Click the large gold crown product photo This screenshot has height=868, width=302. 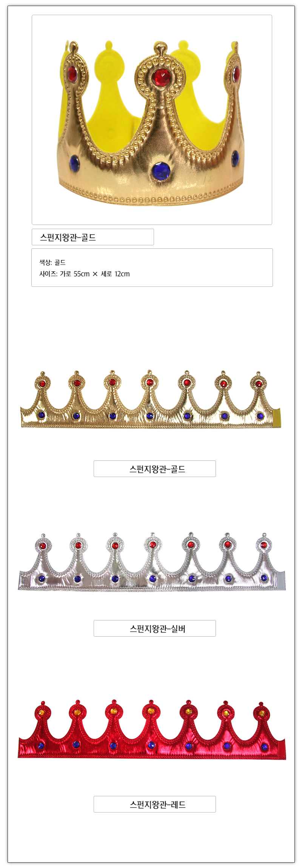point(152,120)
